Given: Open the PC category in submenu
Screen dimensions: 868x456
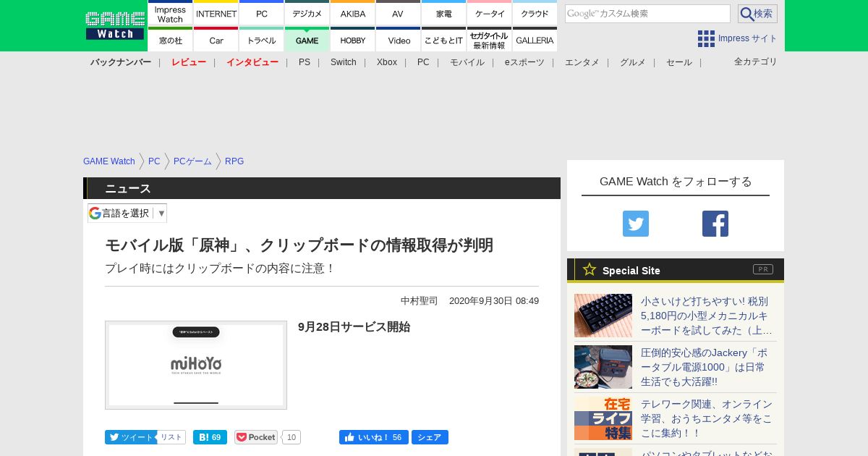Looking at the screenshot, I should pos(423,62).
